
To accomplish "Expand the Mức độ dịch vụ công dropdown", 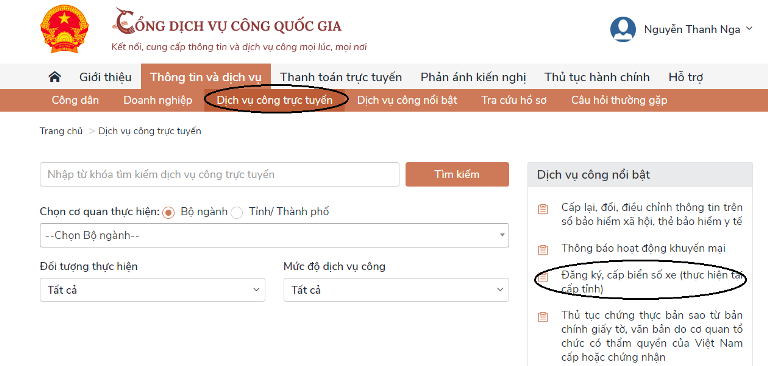I will point(396,290).
